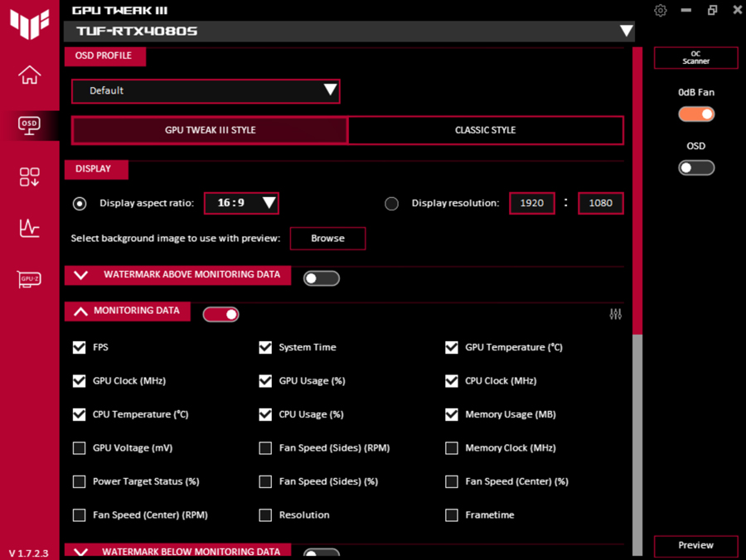Open the OSD settings sidebar icon
The width and height of the screenshot is (746, 560).
pos(29,125)
